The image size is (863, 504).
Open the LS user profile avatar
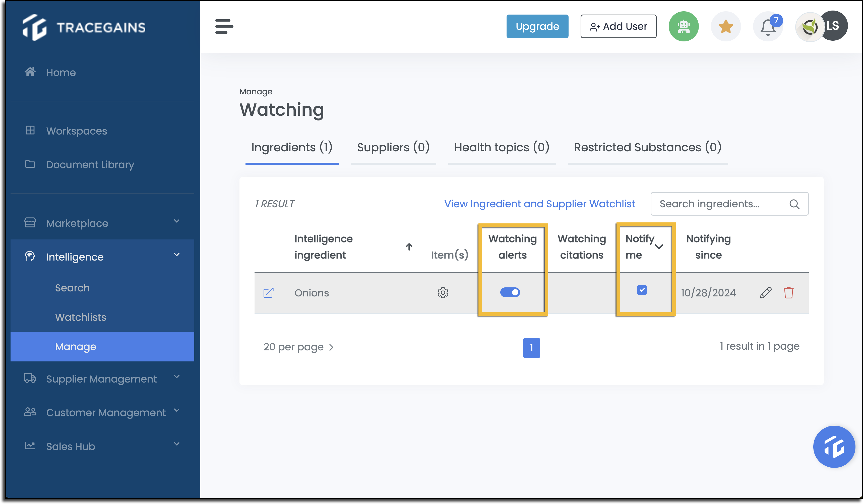pyautogui.click(x=834, y=26)
